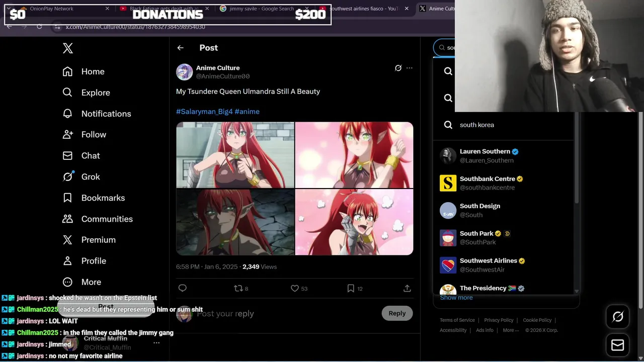Open Chat in the sidebar
644x362 pixels.
[81, 156]
